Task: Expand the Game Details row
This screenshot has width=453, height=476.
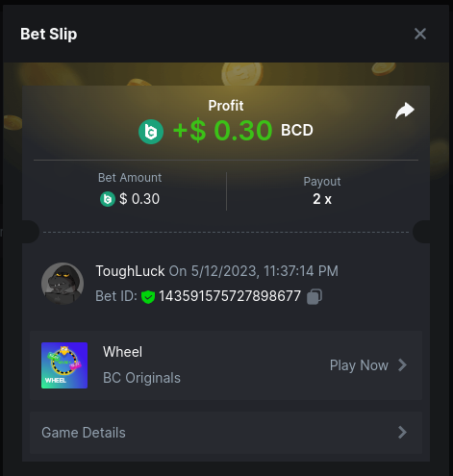Action: click(226, 433)
